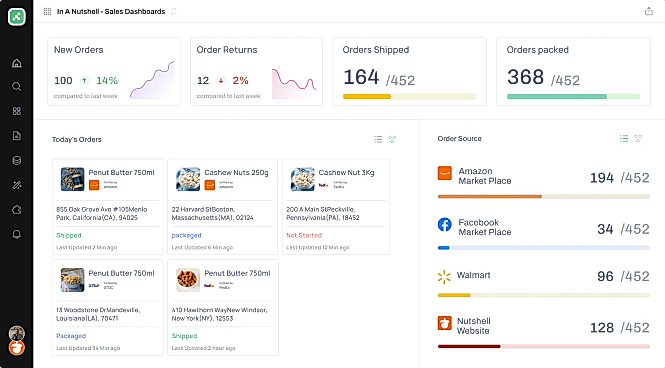Open the Home icon in sidebar
The height and width of the screenshot is (368, 665).
click(x=17, y=63)
